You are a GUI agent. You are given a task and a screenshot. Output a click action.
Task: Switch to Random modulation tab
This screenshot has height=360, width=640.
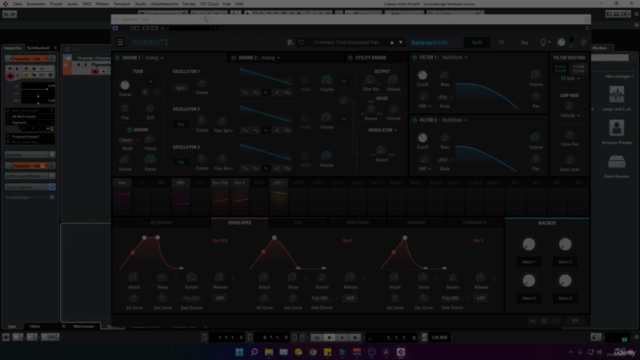pos(416,223)
